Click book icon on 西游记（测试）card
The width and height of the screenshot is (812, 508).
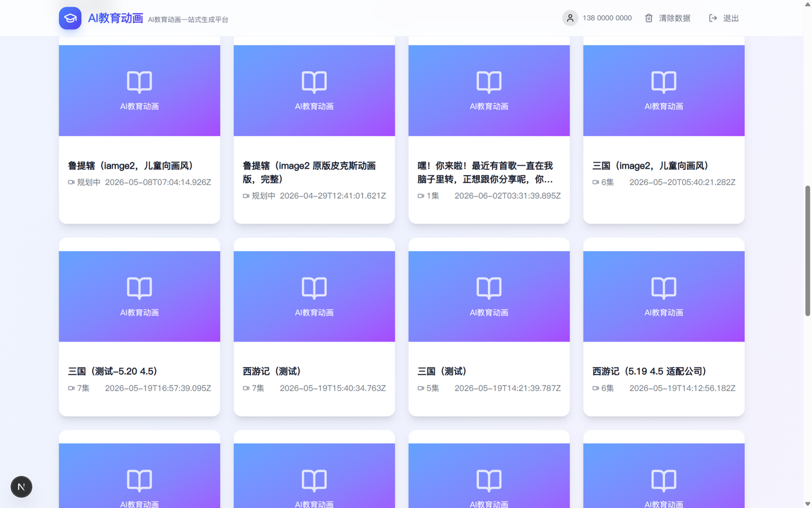coord(314,288)
